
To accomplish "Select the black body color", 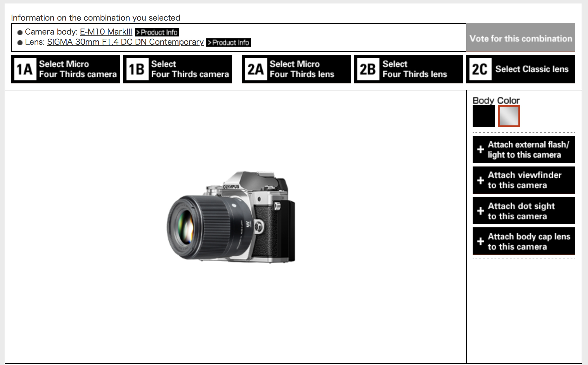I will [x=484, y=116].
